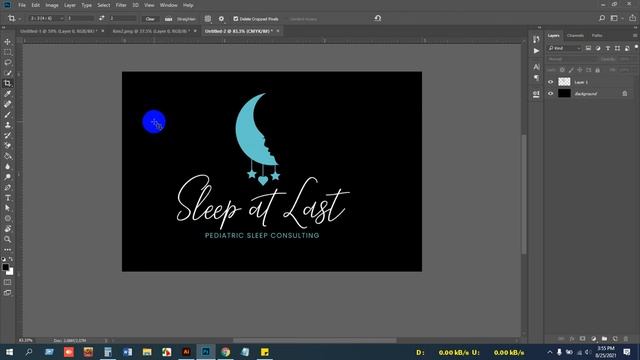Viewport: 640px width, 360px height.
Task: Select the Paint Bucket tool
Action: 7,156
